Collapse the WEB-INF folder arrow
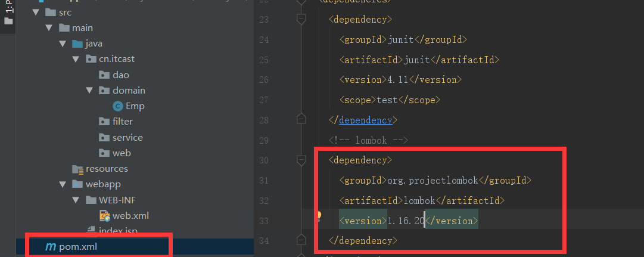 76,200
